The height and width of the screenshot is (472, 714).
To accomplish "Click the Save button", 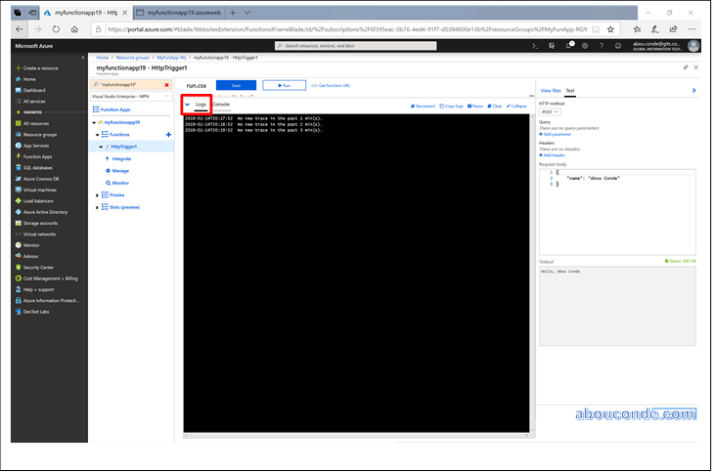I will pyautogui.click(x=236, y=85).
